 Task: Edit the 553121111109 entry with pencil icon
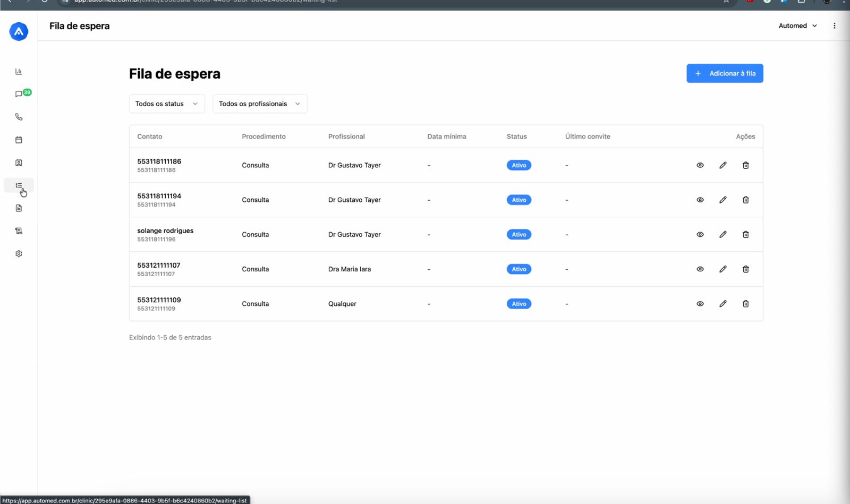(723, 304)
